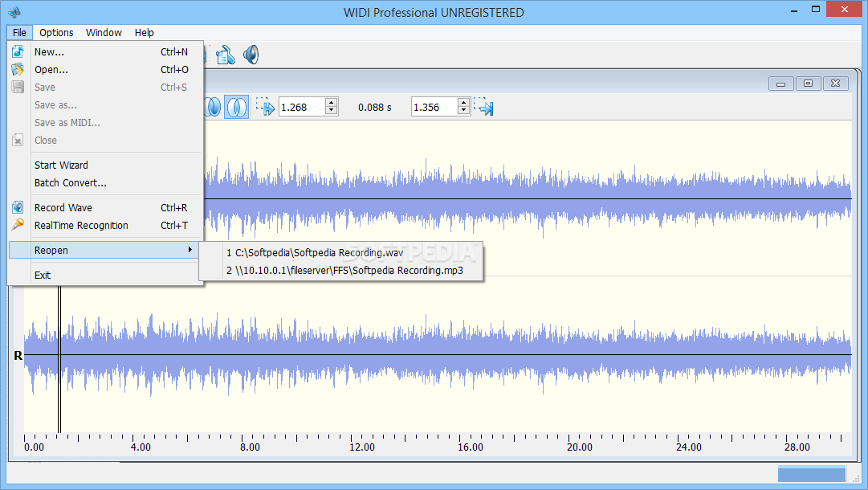868x490 pixels.
Task: Click the Open folder icon in File menu
Action: [x=18, y=69]
